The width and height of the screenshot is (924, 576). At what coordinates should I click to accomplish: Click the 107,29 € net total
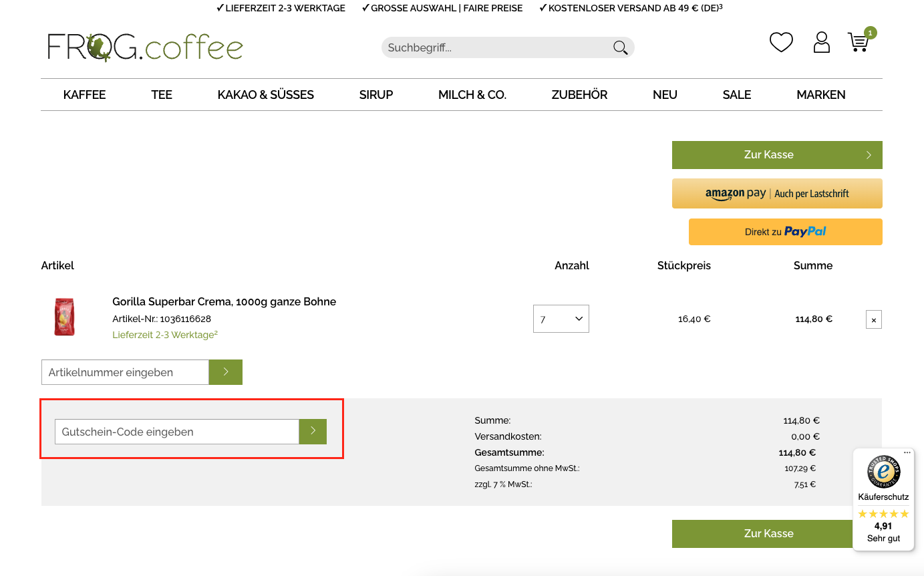pyautogui.click(x=800, y=469)
